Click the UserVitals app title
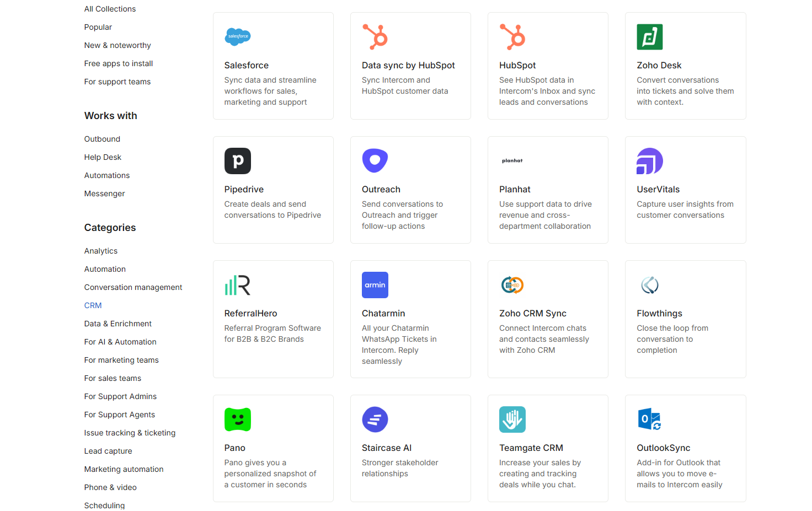This screenshot has width=812, height=511. point(658,189)
